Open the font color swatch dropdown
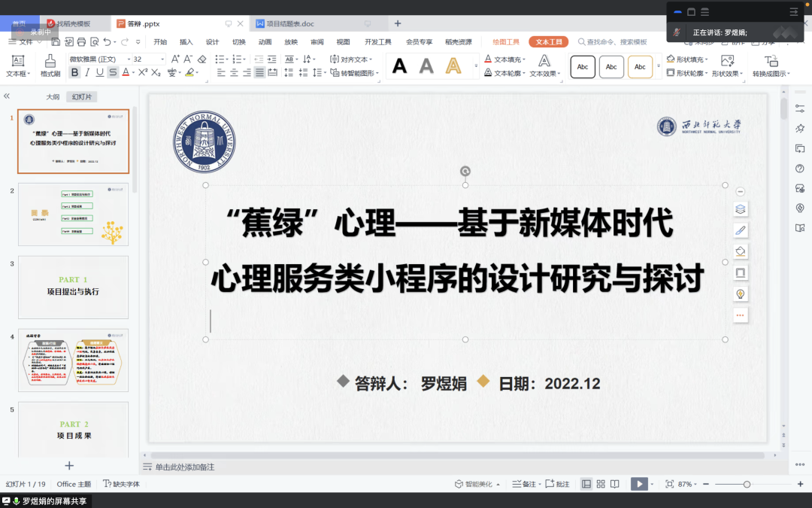This screenshot has width=812, height=508. tap(132, 73)
